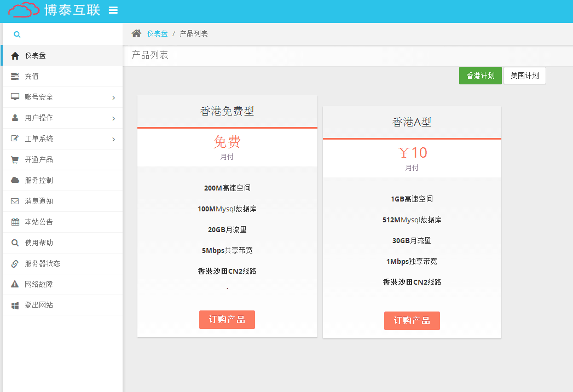
Task: Click the 200M高速空间 feature text
Action: [227, 188]
